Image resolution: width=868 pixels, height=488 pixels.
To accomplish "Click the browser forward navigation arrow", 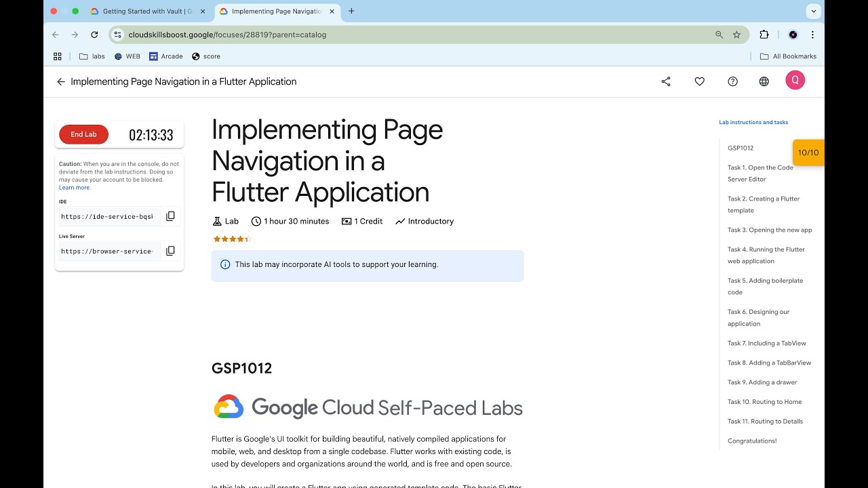I will pos(75,35).
